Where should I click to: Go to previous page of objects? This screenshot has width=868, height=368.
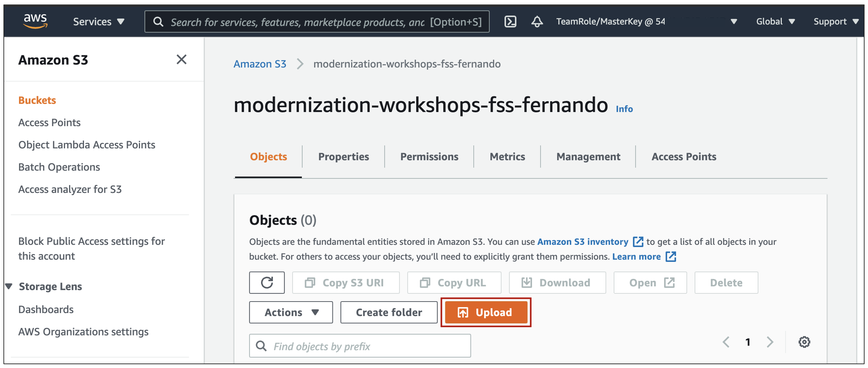click(727, 342)
